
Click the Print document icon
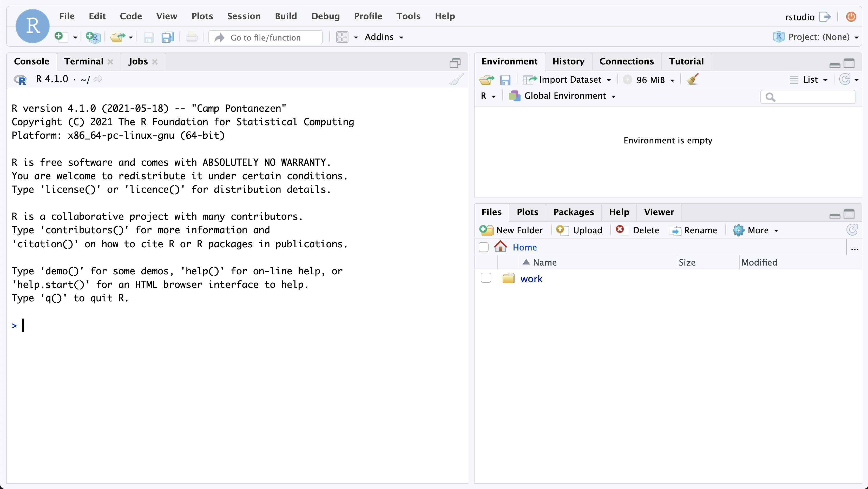(192, 37)
